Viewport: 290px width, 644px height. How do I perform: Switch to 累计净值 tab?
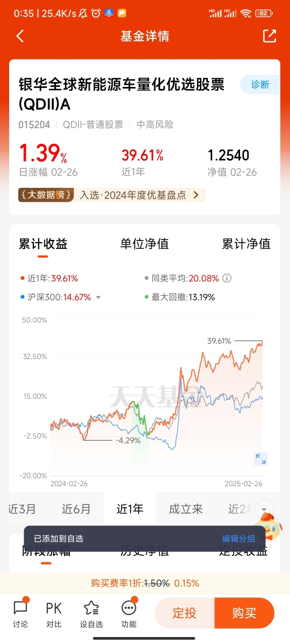pyautogui.click(x=247, y=244)
